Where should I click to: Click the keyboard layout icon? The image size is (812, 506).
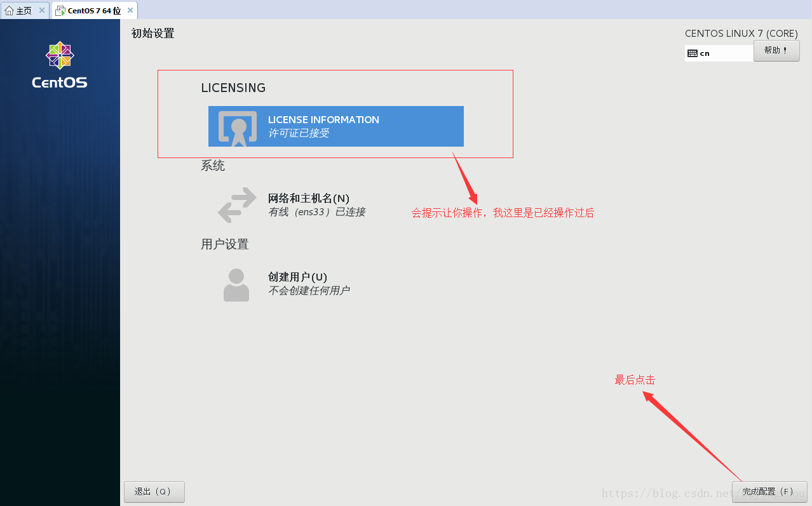[693, 53]
